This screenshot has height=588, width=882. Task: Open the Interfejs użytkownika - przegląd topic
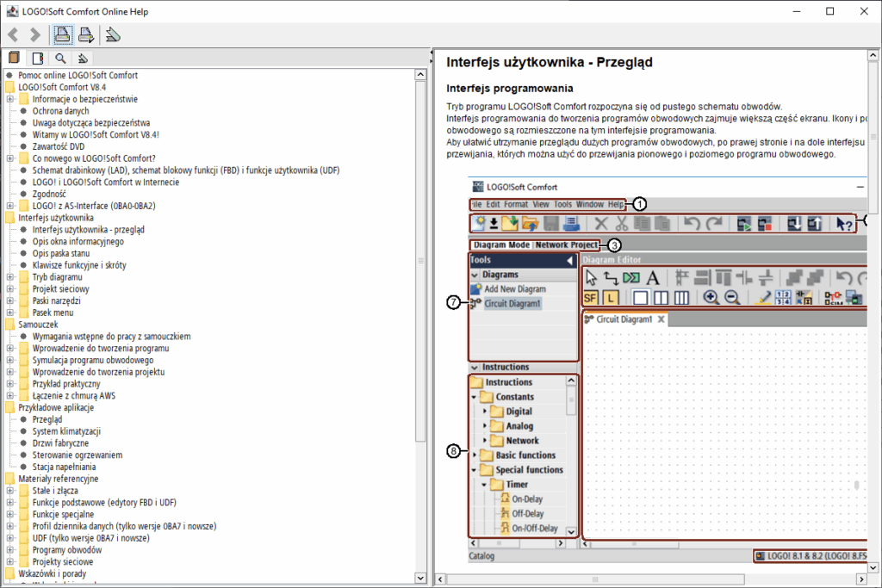89,229
